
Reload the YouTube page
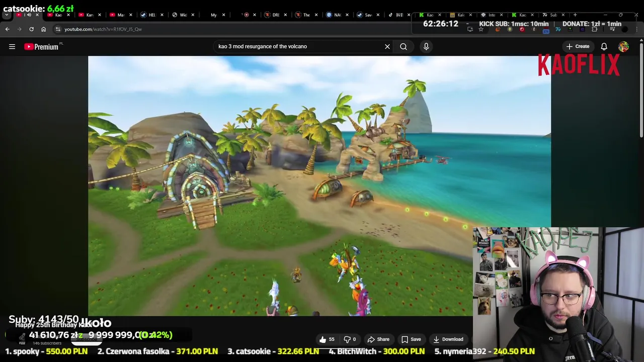(x=31, y=29)
